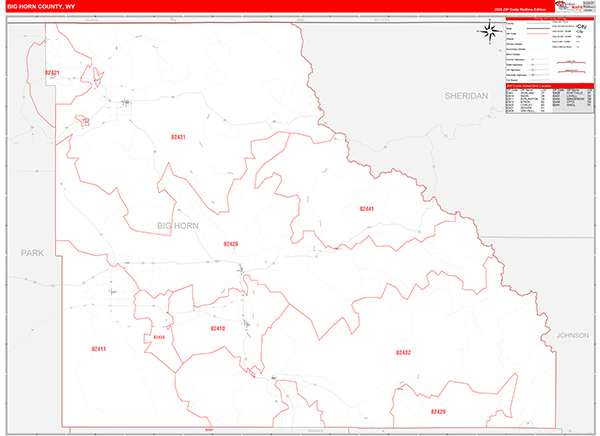Click the Market Maps logo
600x436 pixels.
click(568, 6)
